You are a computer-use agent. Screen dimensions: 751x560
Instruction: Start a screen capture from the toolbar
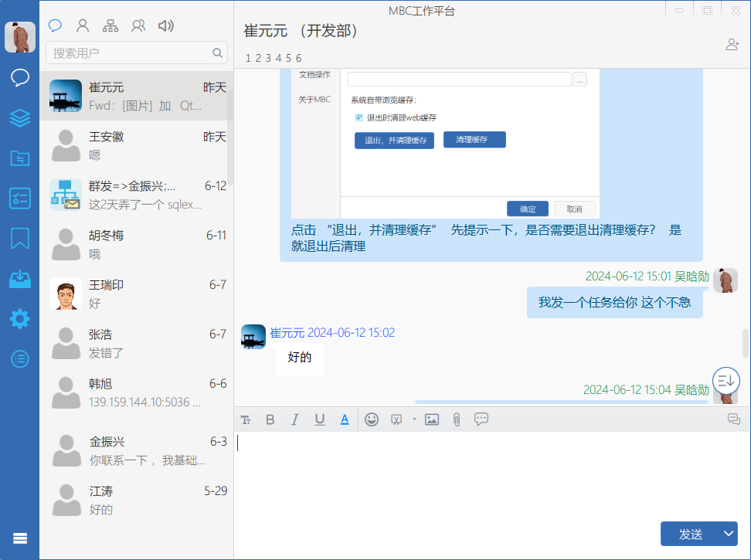click(396, 419)
